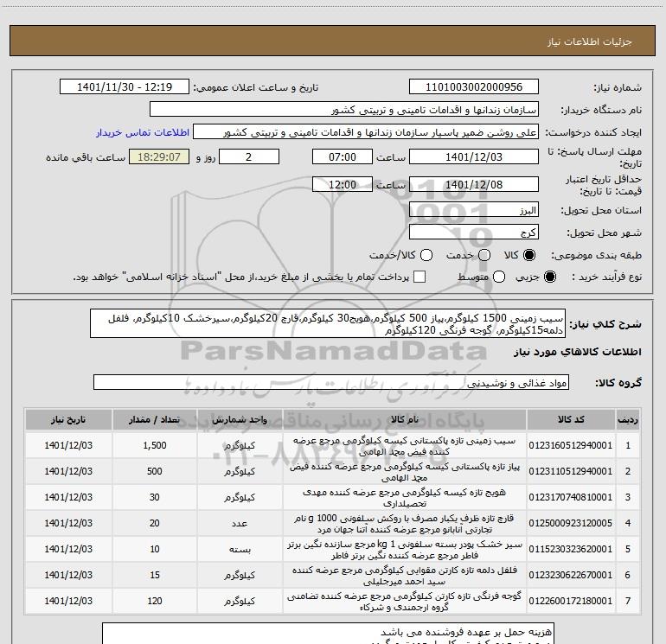The image size is (666, 644).
Task: Click the تعداد / مقدار column header
Action: click(155, 419)
